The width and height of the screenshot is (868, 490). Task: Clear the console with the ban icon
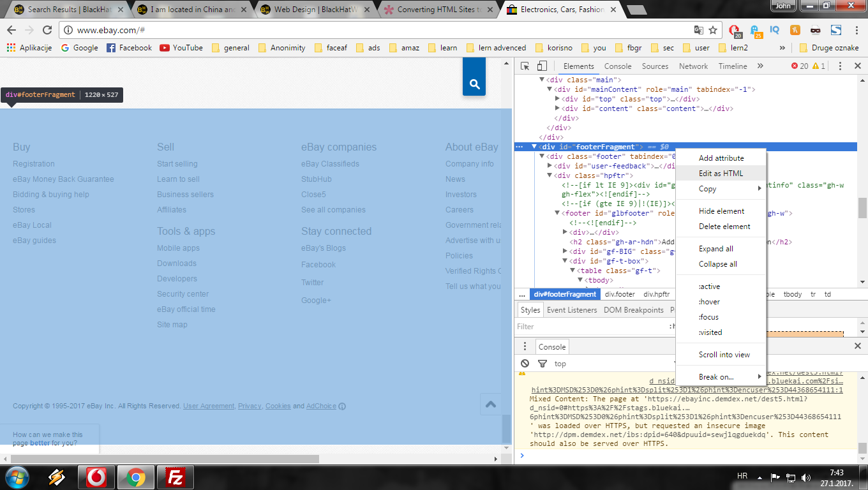[525, 364]
